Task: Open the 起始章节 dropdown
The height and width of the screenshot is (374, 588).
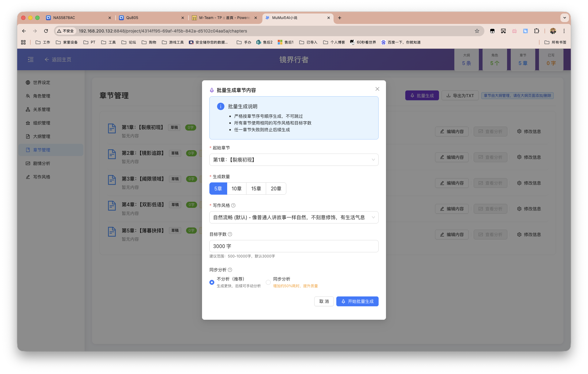Action: pyautogui.click(x=293, y=159)
